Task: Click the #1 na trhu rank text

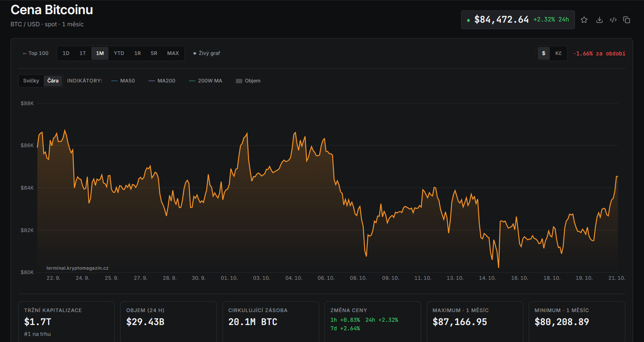Action: click(37, 334)
